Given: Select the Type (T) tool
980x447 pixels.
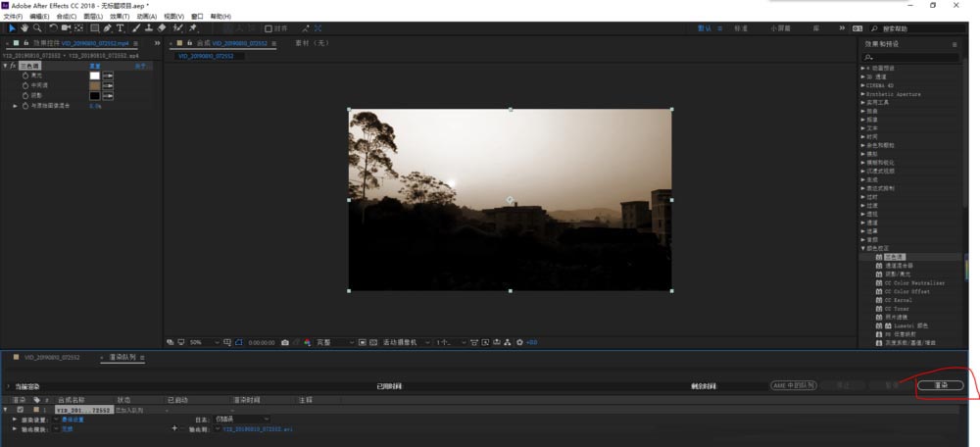Looking at the screenshot, I should click(121, 28).
